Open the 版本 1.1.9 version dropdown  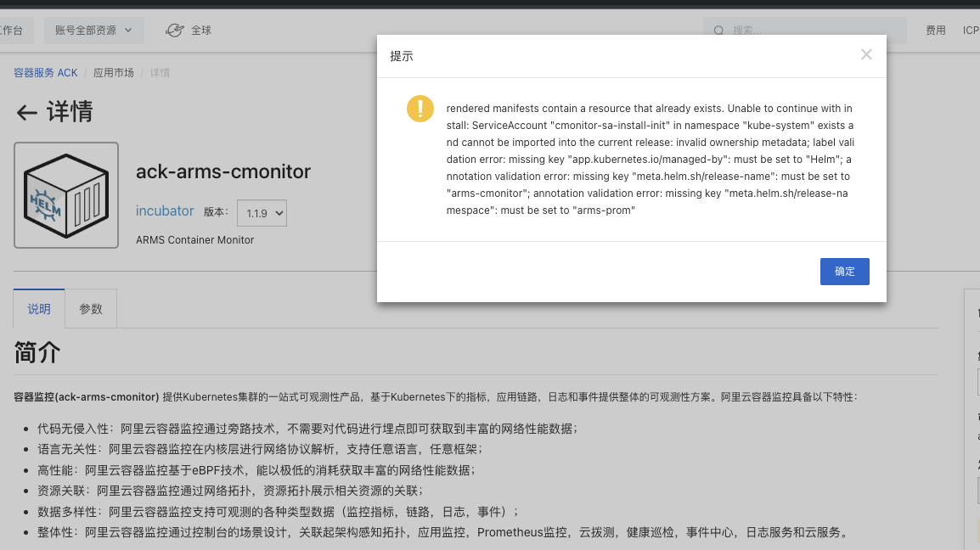point(262,213)
